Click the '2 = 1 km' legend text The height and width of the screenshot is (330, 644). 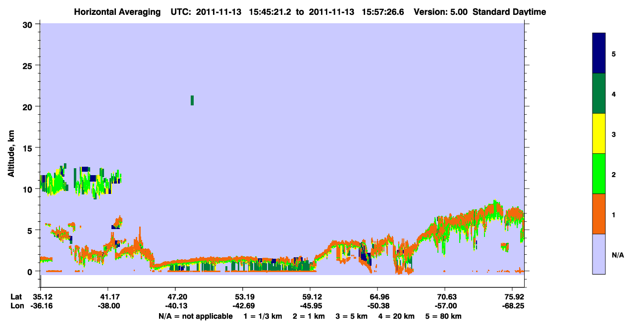[x=309, y=316]
